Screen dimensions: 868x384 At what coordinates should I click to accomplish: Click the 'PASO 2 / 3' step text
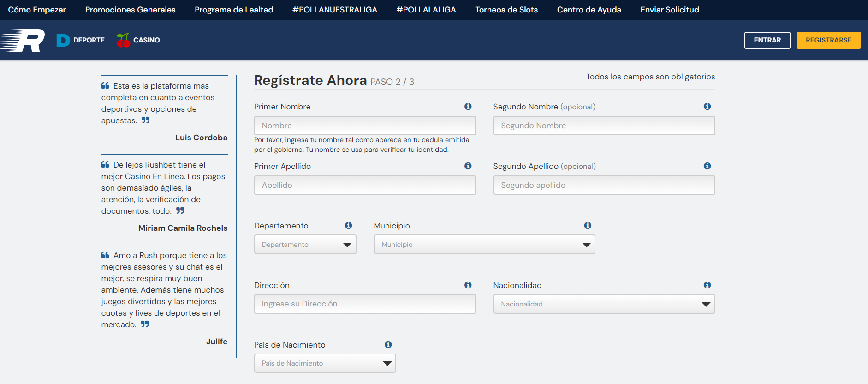[392, 82]
